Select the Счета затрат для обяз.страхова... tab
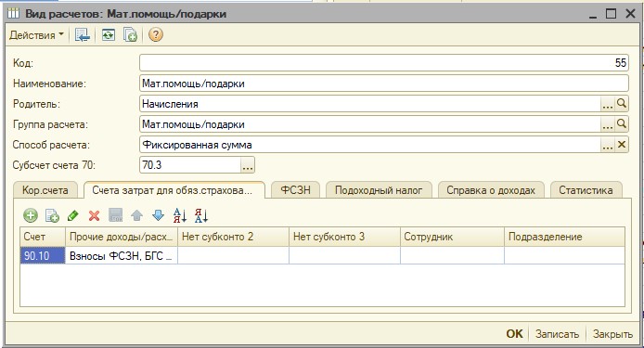The image size is (644, 348). coord(174,190)
